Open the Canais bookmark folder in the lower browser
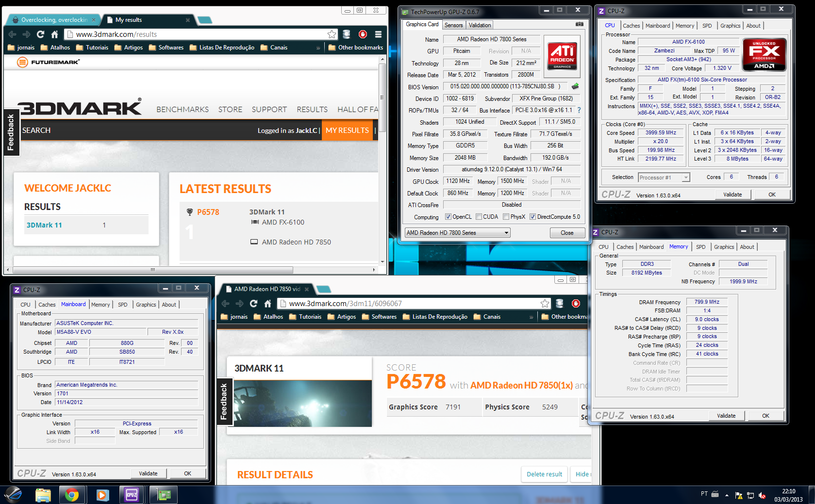Screen dimensions: 815x504 487,317
